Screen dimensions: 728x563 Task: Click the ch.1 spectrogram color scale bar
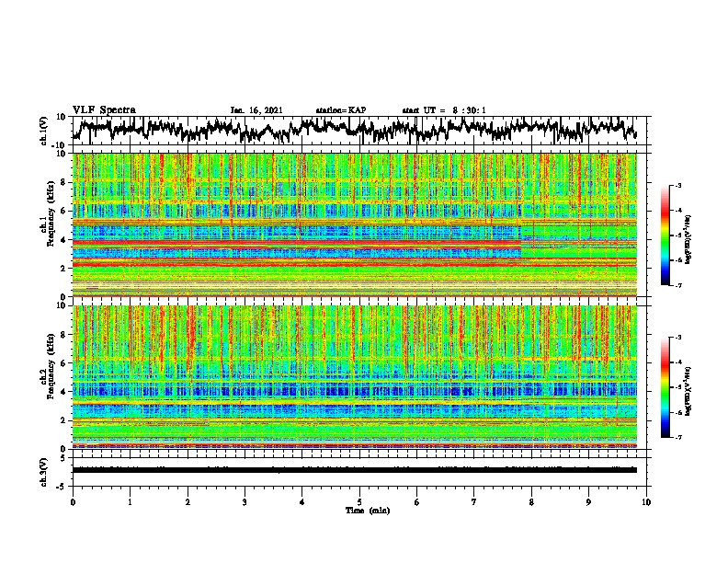[x=665, y=236]
